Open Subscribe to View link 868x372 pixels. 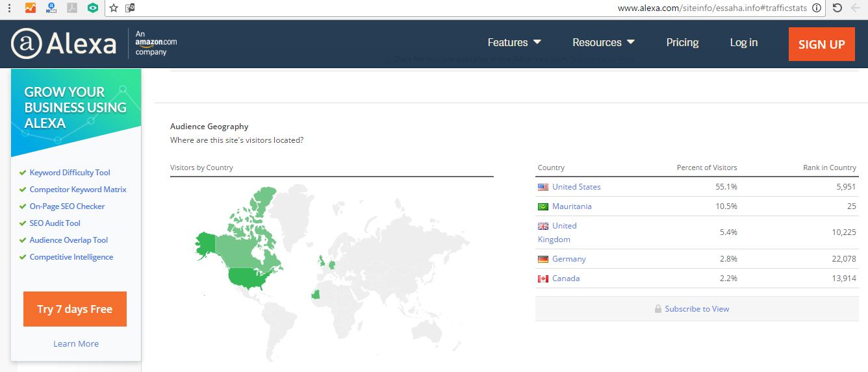point(696,309)
